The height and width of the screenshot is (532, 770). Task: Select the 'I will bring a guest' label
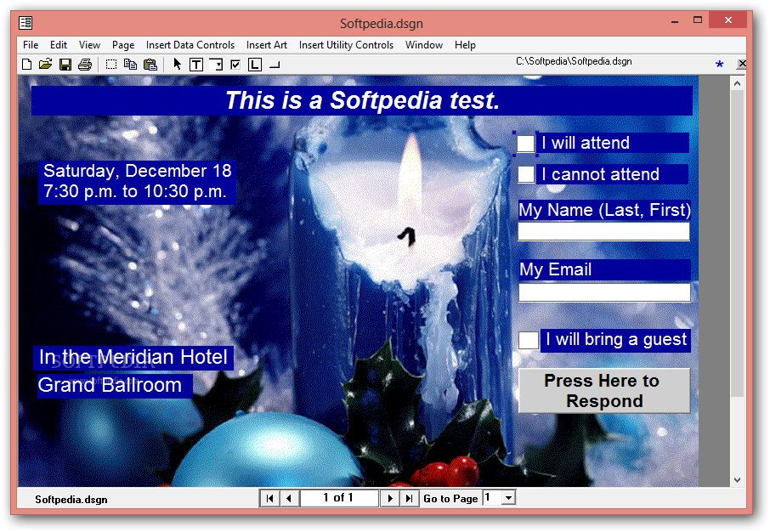coord(616,340)
